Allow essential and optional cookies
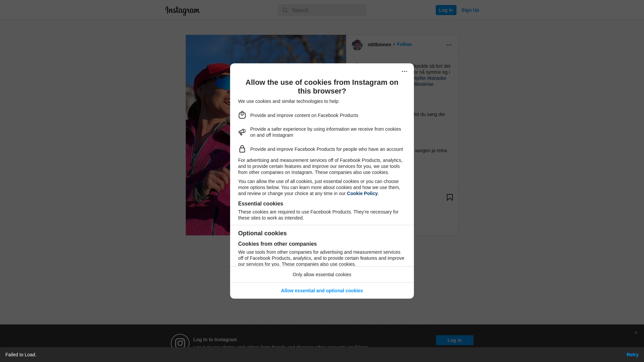Image resolution: width=644 pixels, height=362 pixels. pos(322,291)
